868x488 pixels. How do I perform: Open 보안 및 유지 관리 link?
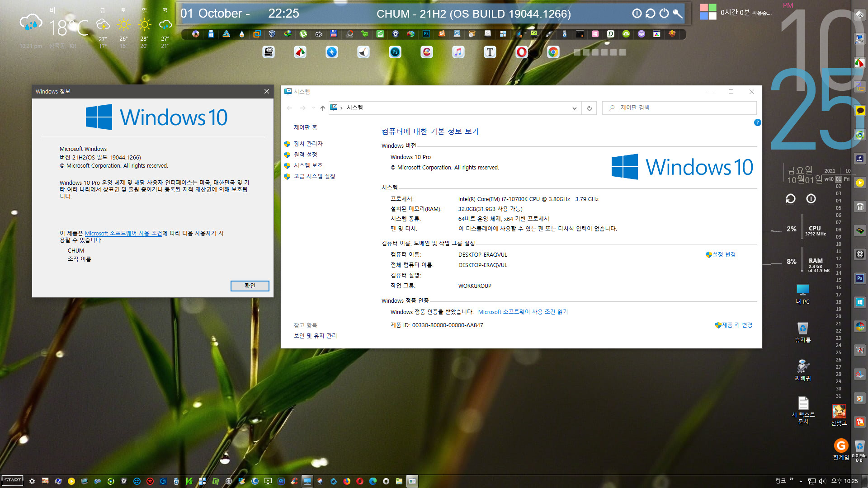pyautogui.click(x=315, y=336)
